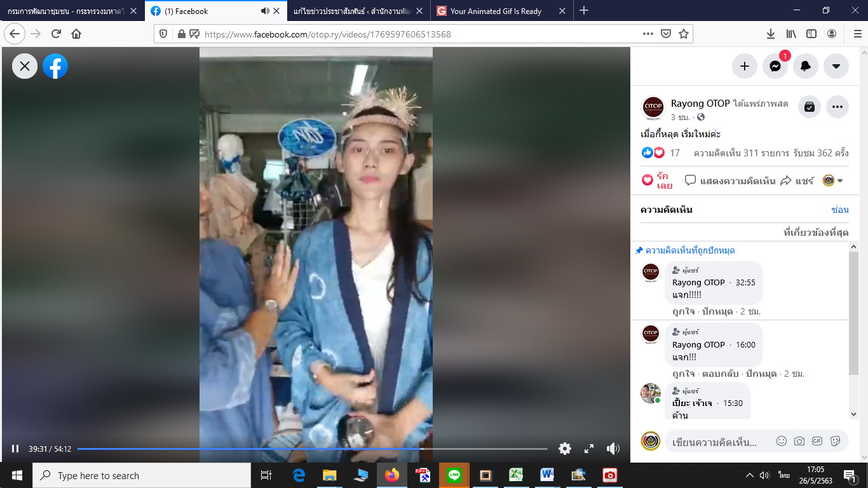
Task: Open the video quality settings gear
Action: click(564, 448)
